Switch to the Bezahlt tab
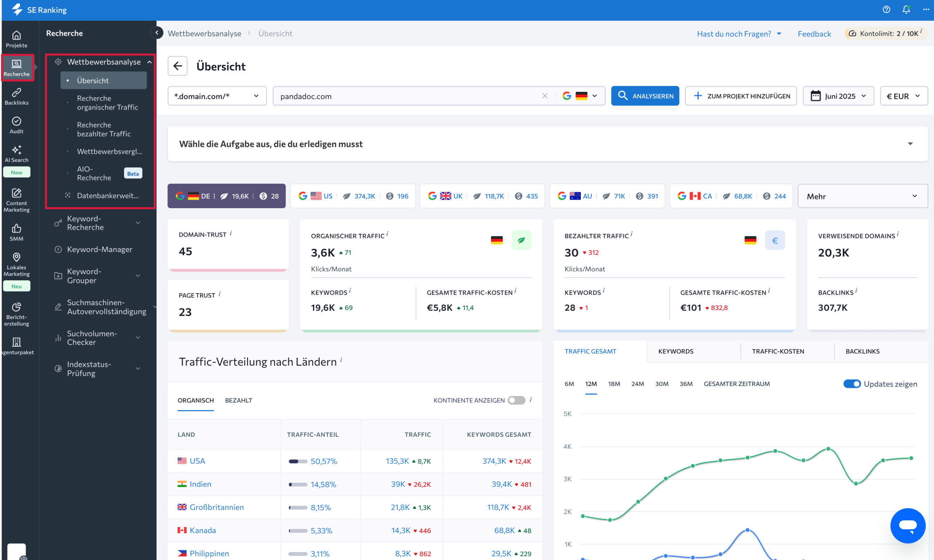Screen dimensions: 934x560 (239, 400)
